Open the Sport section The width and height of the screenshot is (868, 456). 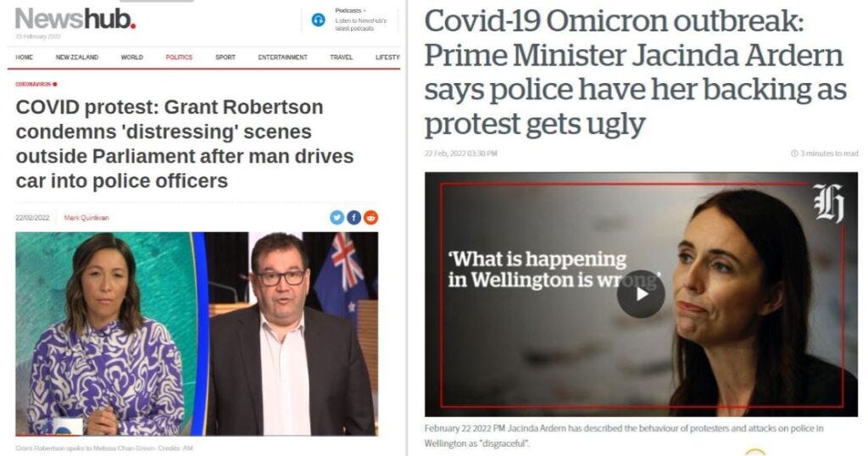click(x=225, y=57)
